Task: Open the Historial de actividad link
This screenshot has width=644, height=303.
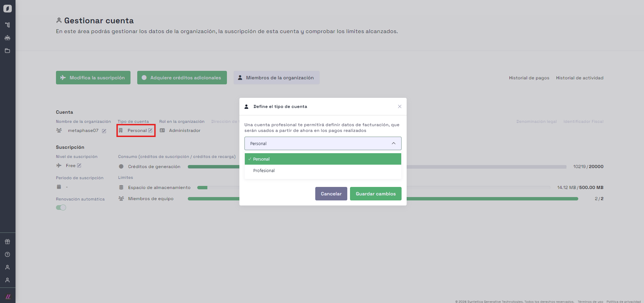Action: (x=580, y=78)
